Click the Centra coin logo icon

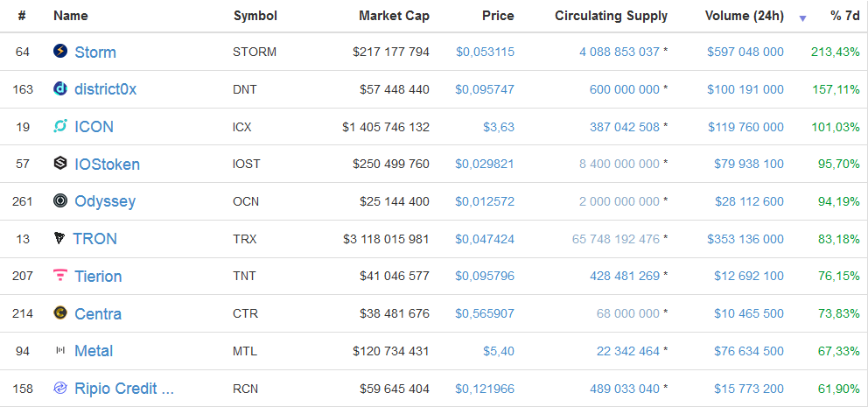(x=60, y=313)
